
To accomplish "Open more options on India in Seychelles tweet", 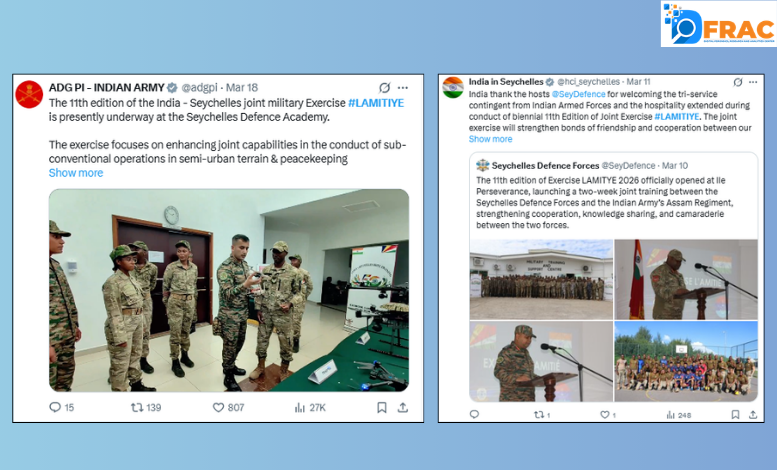I will point(753,82).
